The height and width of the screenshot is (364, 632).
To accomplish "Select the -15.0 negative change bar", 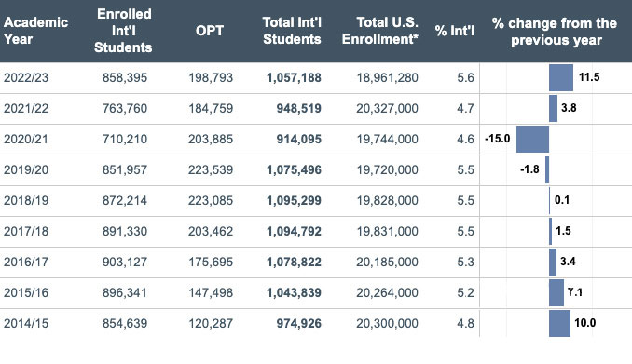I will pyautogui.click(x=532, y=139).
